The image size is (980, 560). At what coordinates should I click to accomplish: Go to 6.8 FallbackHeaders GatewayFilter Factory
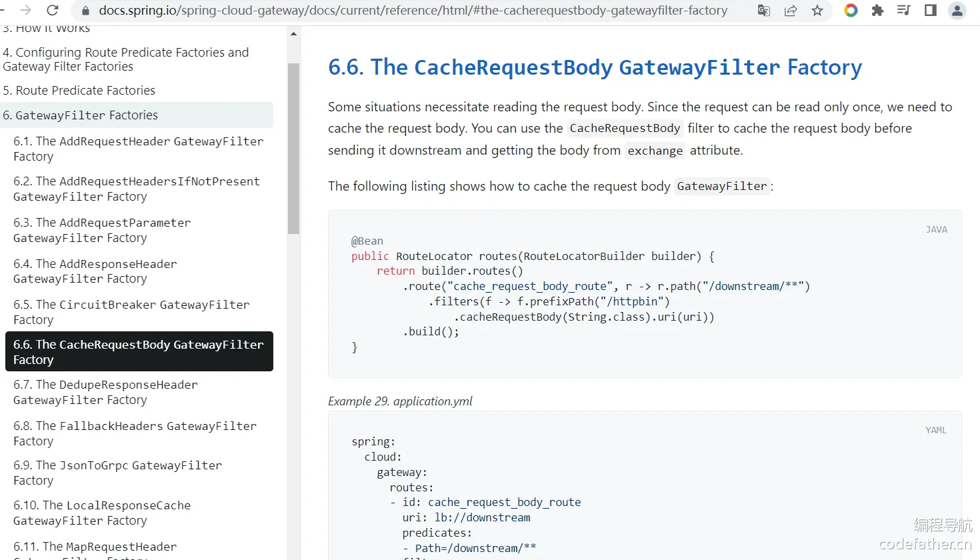(135, 433)
